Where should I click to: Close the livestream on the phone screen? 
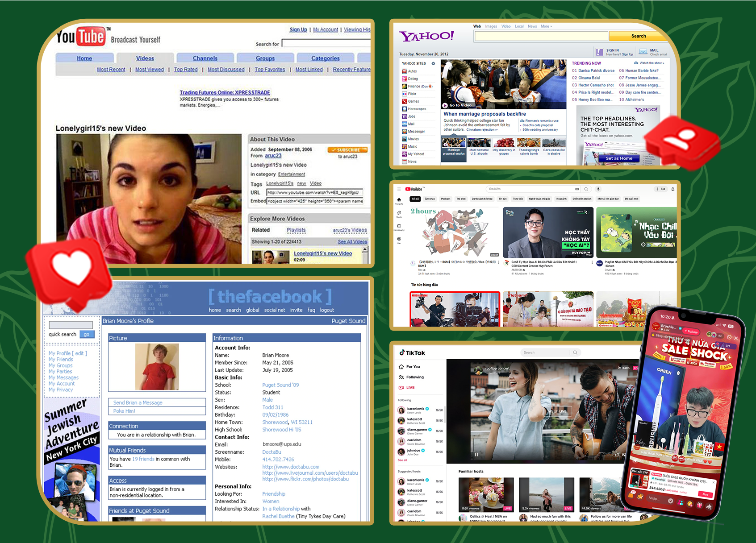(x=736, y=338)
